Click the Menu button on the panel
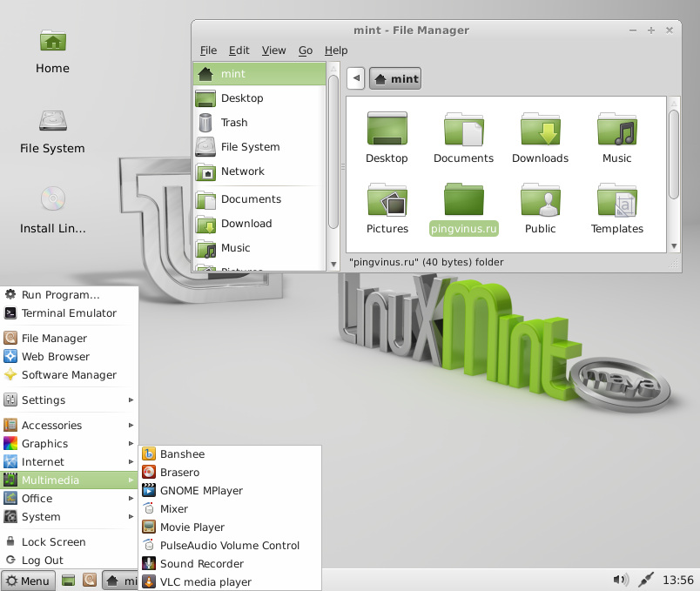Image resolution: width=700 pixels, height=591 pixels. point(28,581)
